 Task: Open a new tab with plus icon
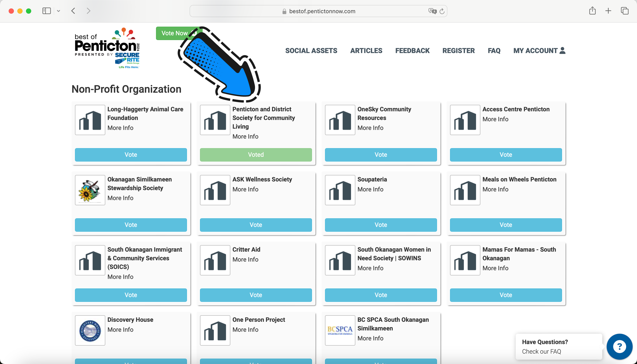[608, 11]
